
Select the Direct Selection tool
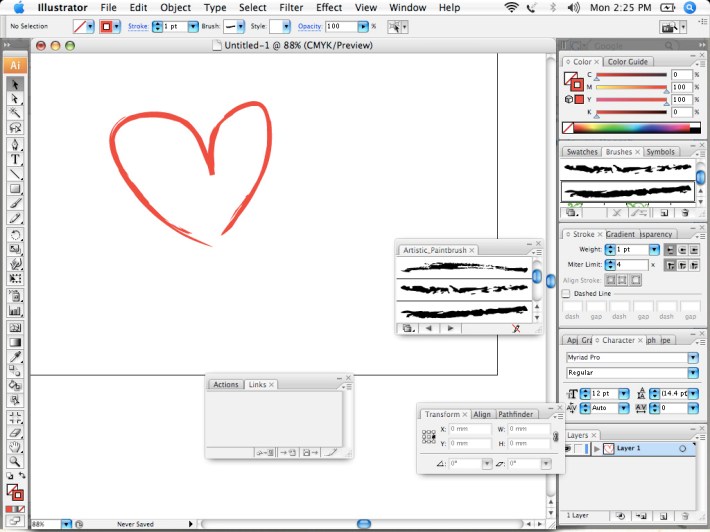pos(16,99)
